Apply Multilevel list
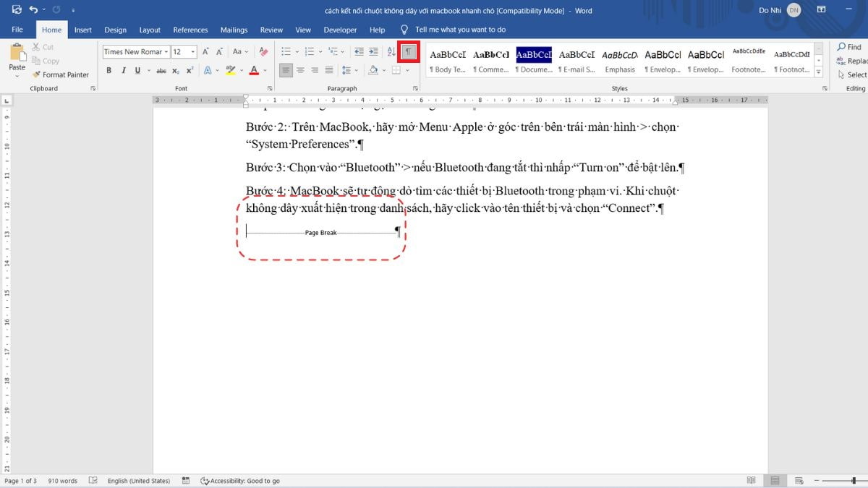 pos(334,51)
